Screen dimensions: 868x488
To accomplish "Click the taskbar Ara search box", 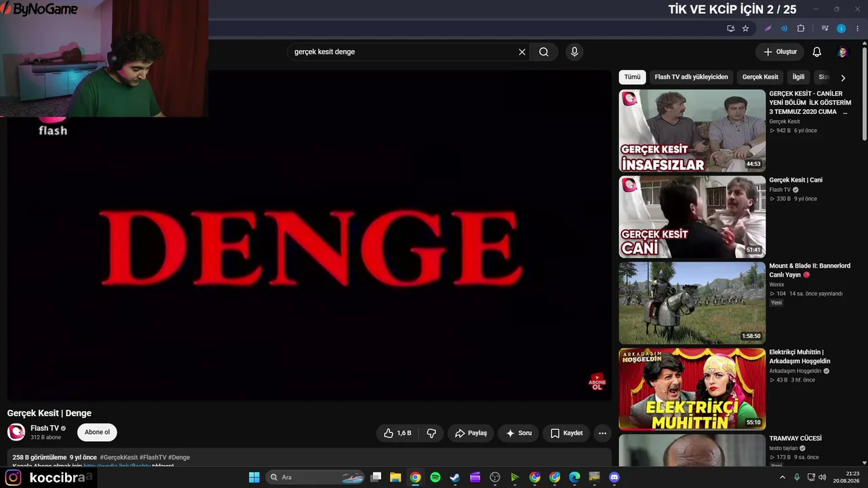I will 316,477.
